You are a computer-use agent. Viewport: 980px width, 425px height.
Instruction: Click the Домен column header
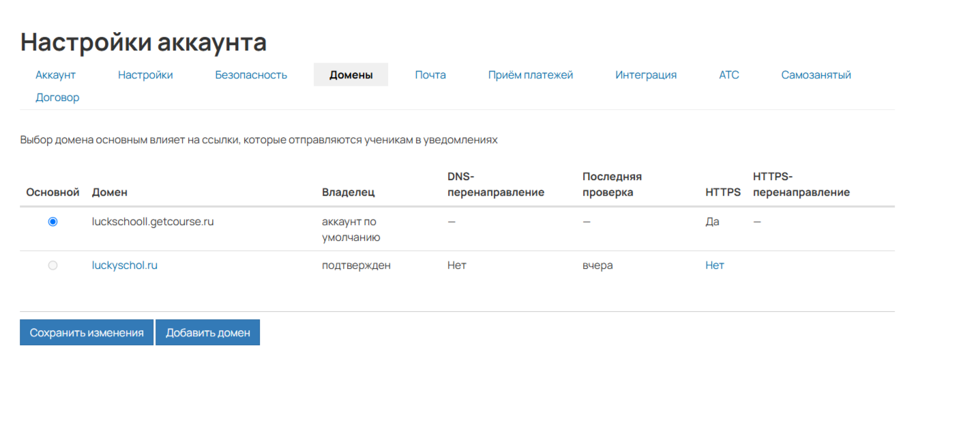(109, 192)
